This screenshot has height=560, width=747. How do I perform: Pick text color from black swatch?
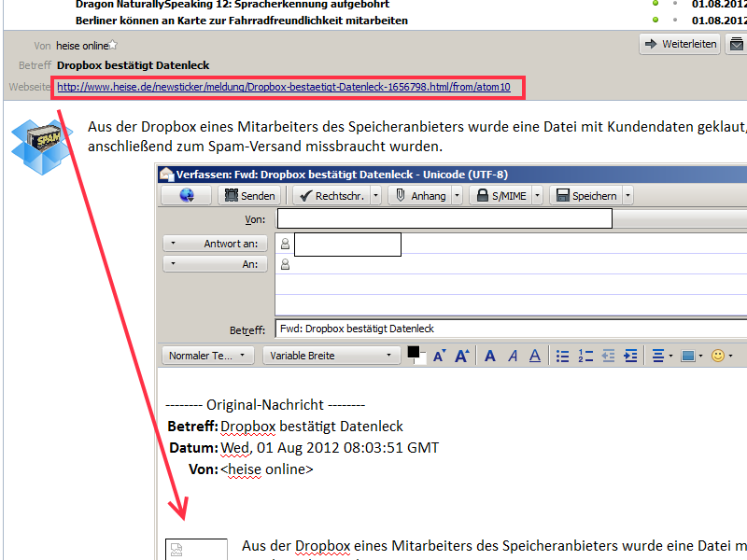pos(414,353)
